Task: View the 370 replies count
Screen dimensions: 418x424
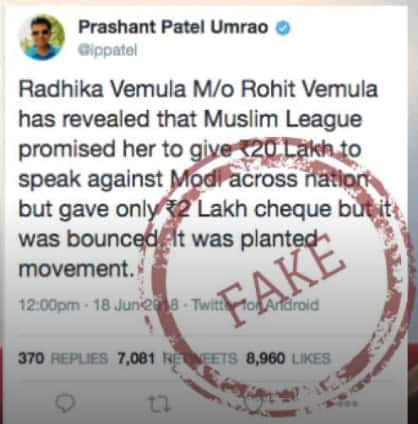Action: pyautogui.click(x=31, y=359)
